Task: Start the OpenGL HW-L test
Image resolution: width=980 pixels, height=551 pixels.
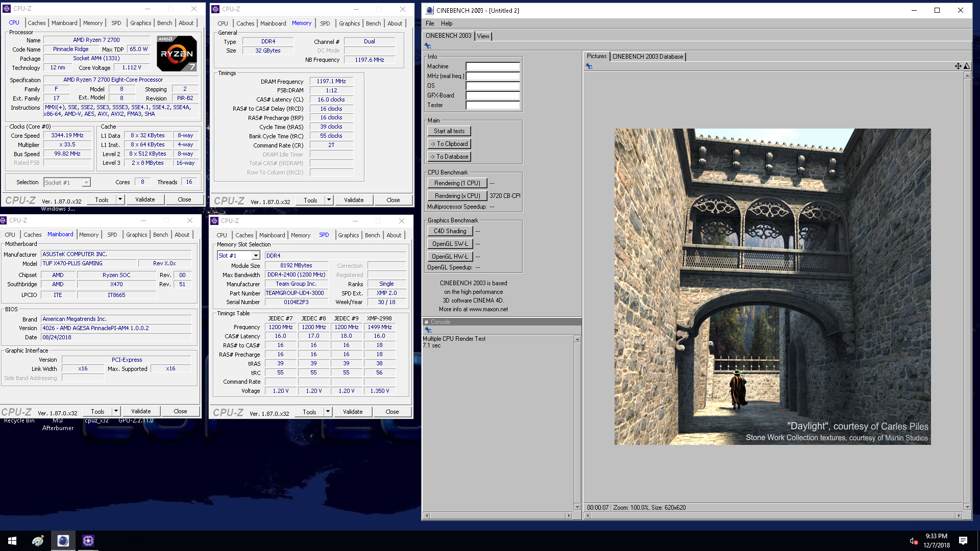Action: click(450, 257)
